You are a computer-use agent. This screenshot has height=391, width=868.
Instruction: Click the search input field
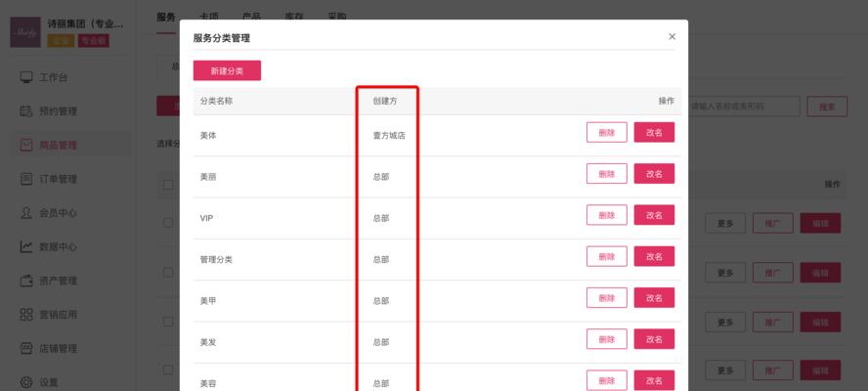coord(744,107)
